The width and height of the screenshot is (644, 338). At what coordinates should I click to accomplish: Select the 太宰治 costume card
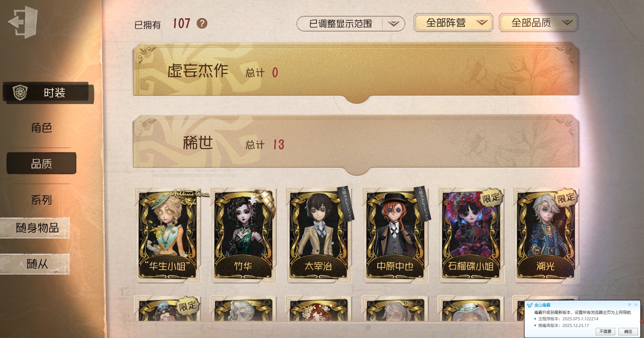[x=319, y=235]
